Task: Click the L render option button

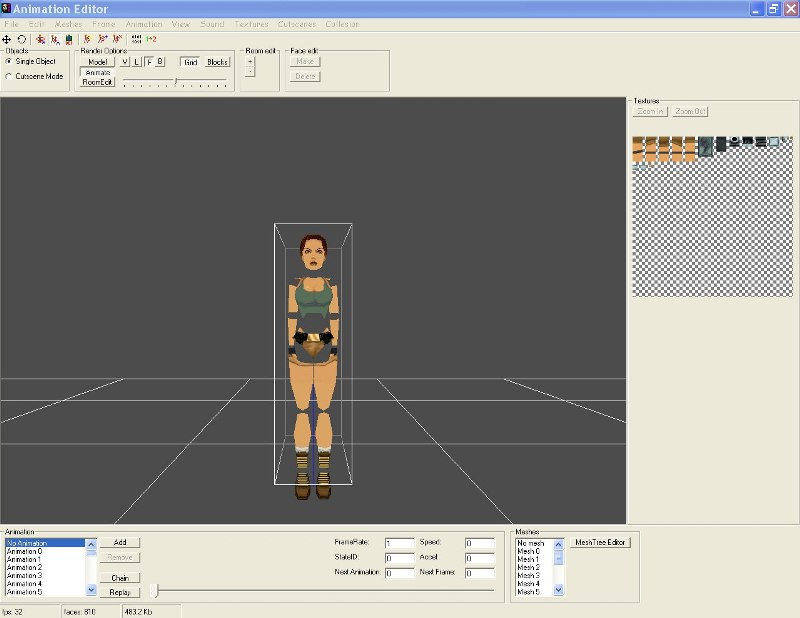Action: point(136,62)
